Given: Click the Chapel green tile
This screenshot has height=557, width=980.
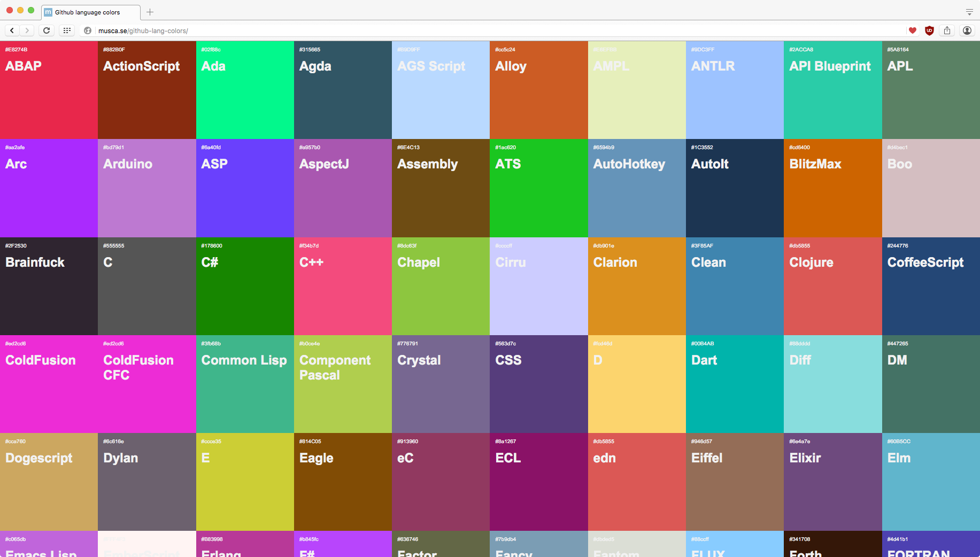Looking at the screenshot, I should (441, 286).
